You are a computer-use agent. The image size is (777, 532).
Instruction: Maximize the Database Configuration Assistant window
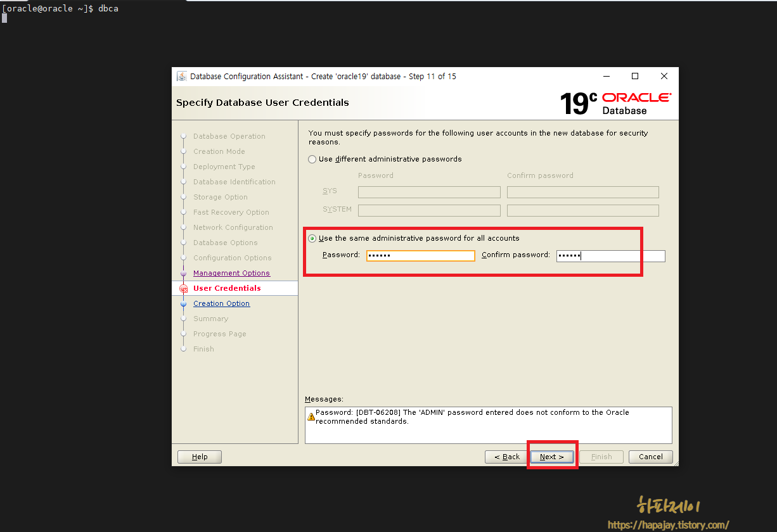[635, 76]
